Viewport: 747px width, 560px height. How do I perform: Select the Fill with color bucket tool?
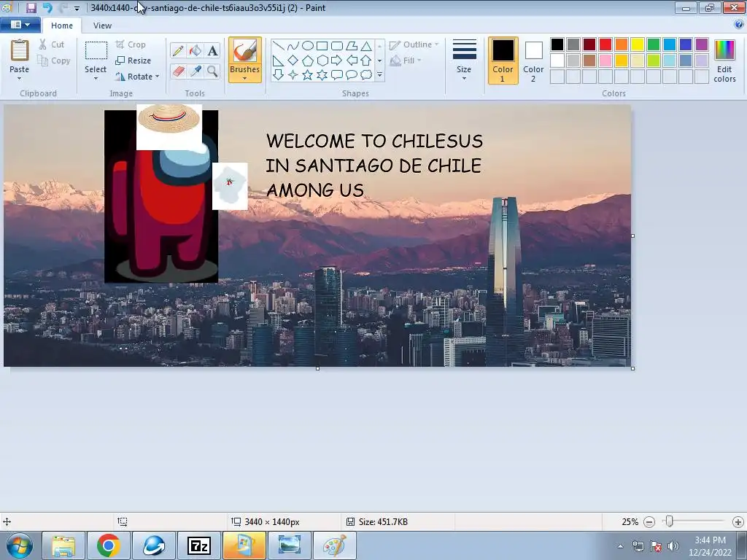[196, 50]
